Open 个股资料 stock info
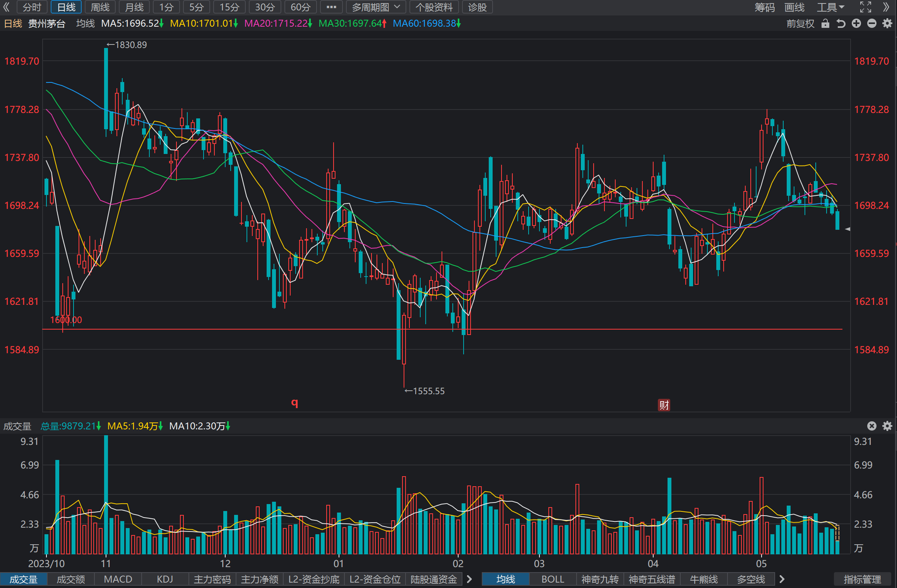This screenshot has height=588, width=897. point(434,7)
